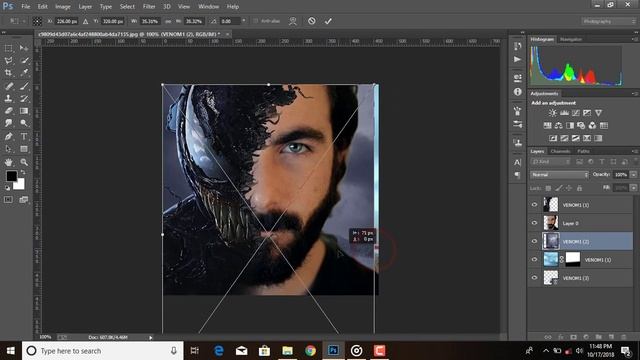
Task: Select the Eyedropper tool
Action: coord(24,73)
